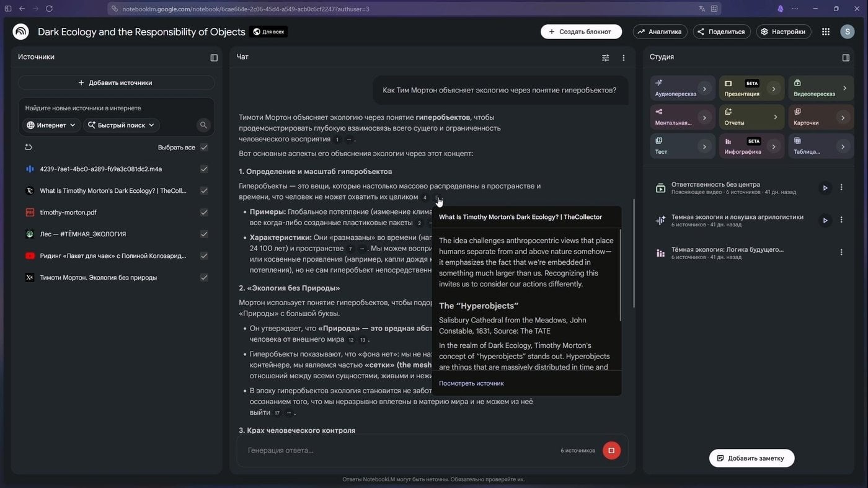Expand Отчеты options arrow

[775, 117]
